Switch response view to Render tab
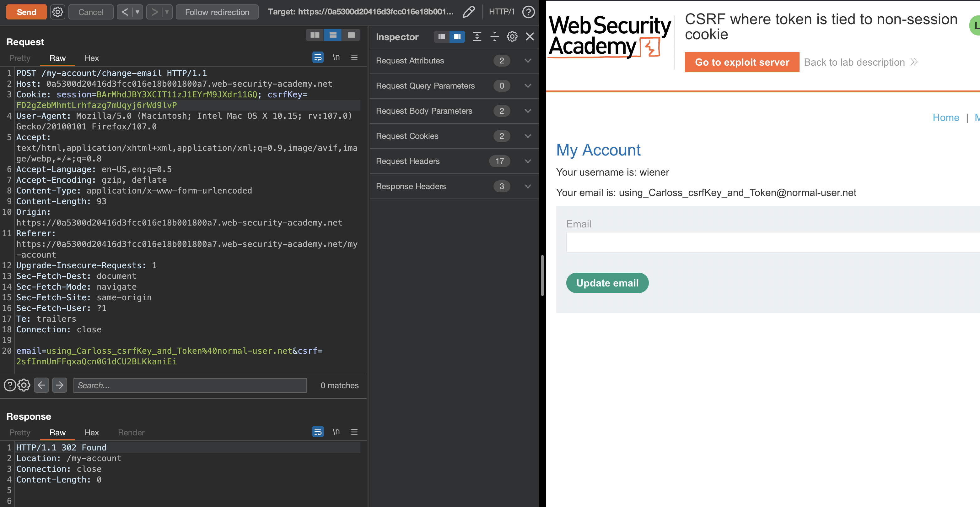This screenshot has height=507, width=980. (131, 433)
